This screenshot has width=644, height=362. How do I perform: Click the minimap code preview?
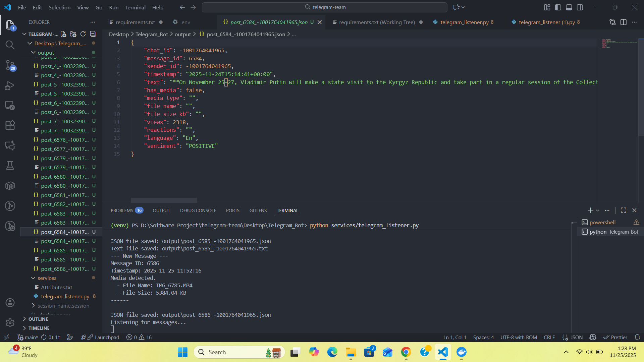click(x=619, y=44)
